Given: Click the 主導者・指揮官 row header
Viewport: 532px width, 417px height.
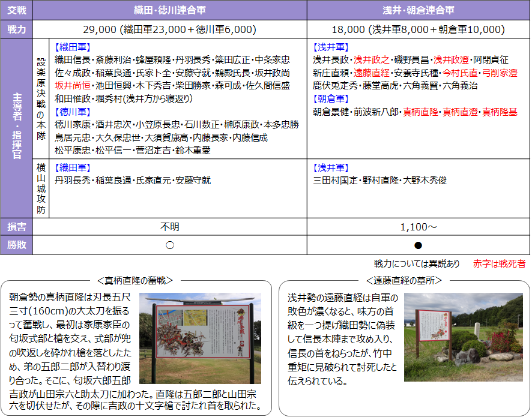Looking at the screenshot, I should (x=16, y=128).
